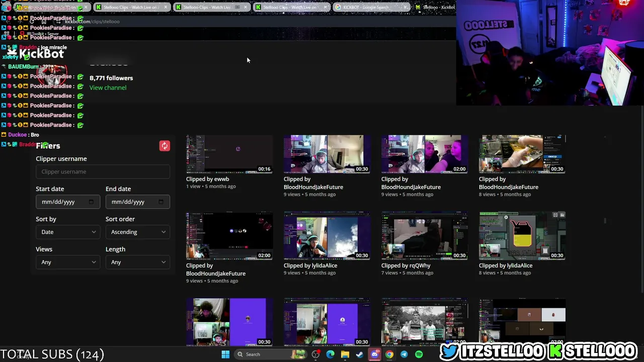Open the Windows Start menu
644x362 pixels.
click(225, 354)
